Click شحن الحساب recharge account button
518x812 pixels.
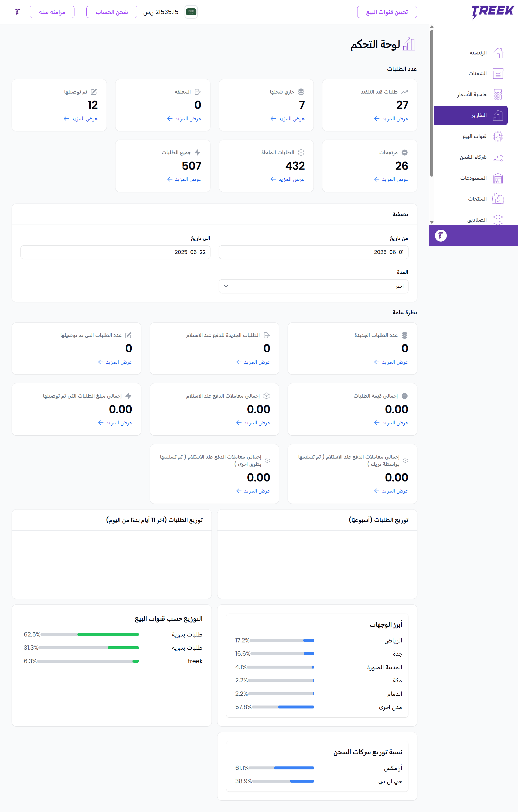[x=112, y=12]
